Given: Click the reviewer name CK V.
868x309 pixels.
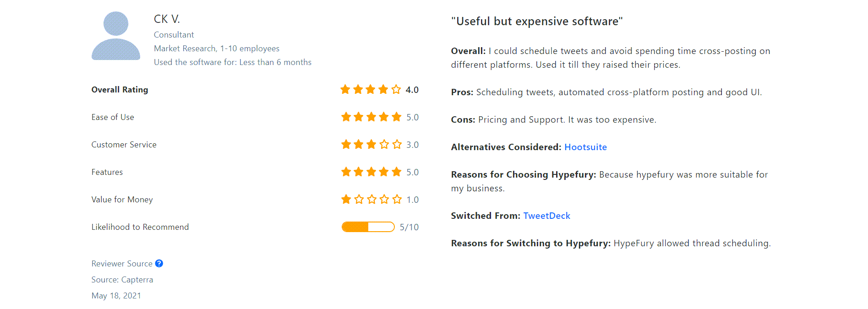Looking at the screenshot, I should point(167,19).
